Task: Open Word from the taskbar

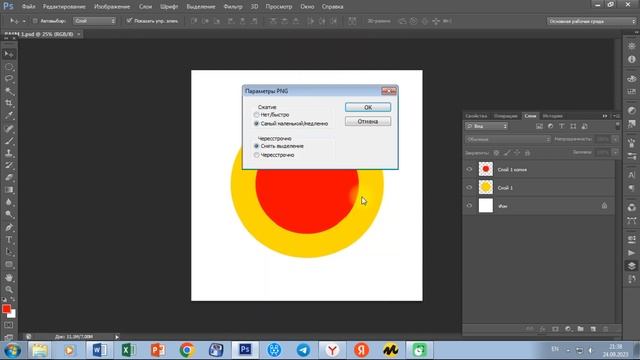Action: [x=100, y=350]
